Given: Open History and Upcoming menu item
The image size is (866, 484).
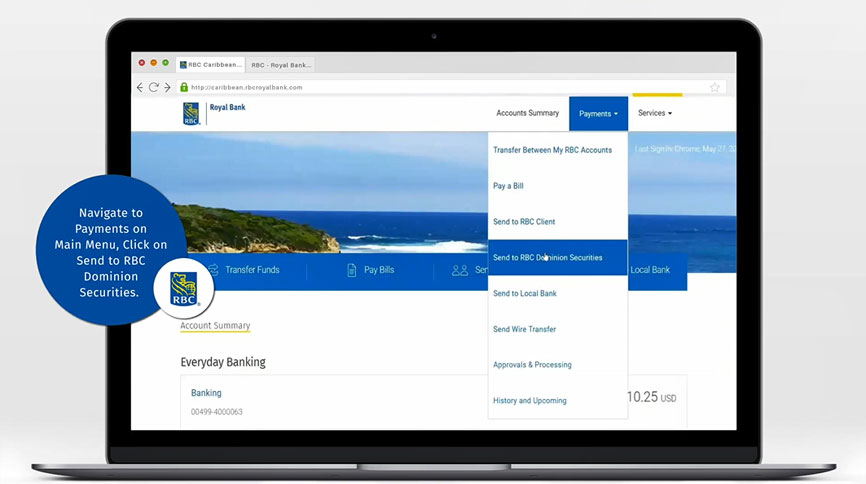Looking at the screenshot, I should coord(558,401).
